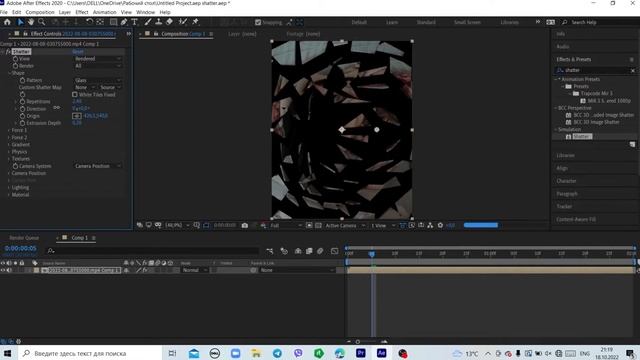Click the Motion Blur enable icon in timeline
640x360 pixels.
click(320, 251)
